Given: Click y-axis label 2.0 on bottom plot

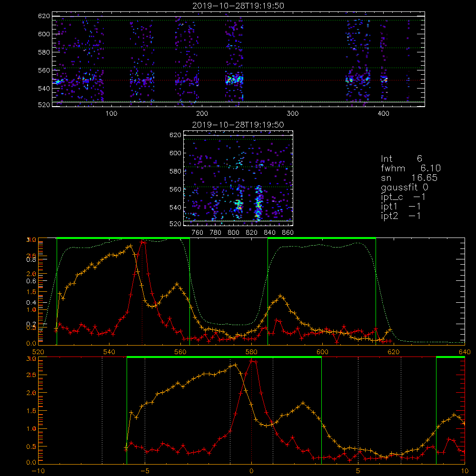Looking at the screenshot, I should 32,393.
